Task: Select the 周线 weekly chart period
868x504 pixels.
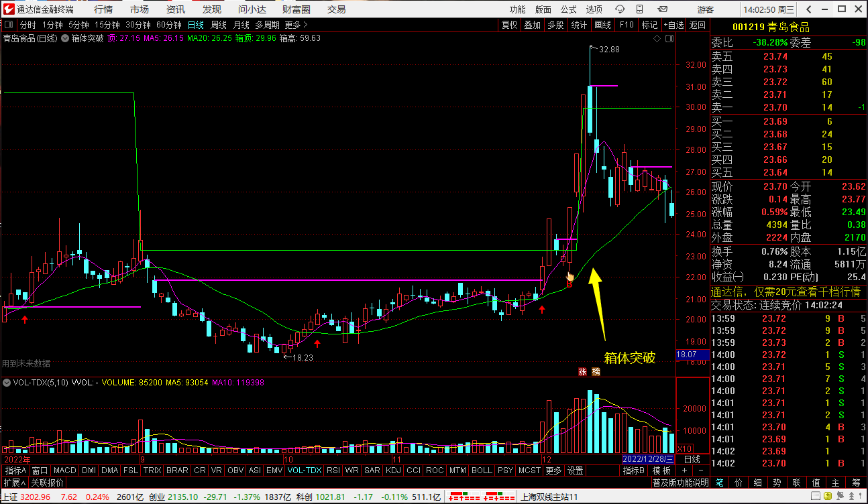Action: pyautogui.click(x=219, y=25)
